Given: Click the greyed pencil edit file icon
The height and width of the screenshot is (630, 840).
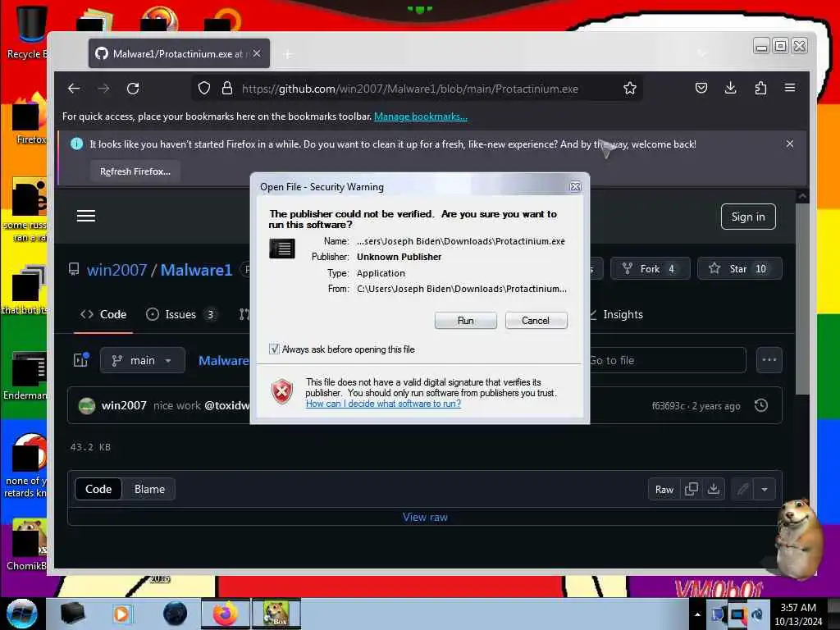Looking at the screenshot, I should 742,489.
